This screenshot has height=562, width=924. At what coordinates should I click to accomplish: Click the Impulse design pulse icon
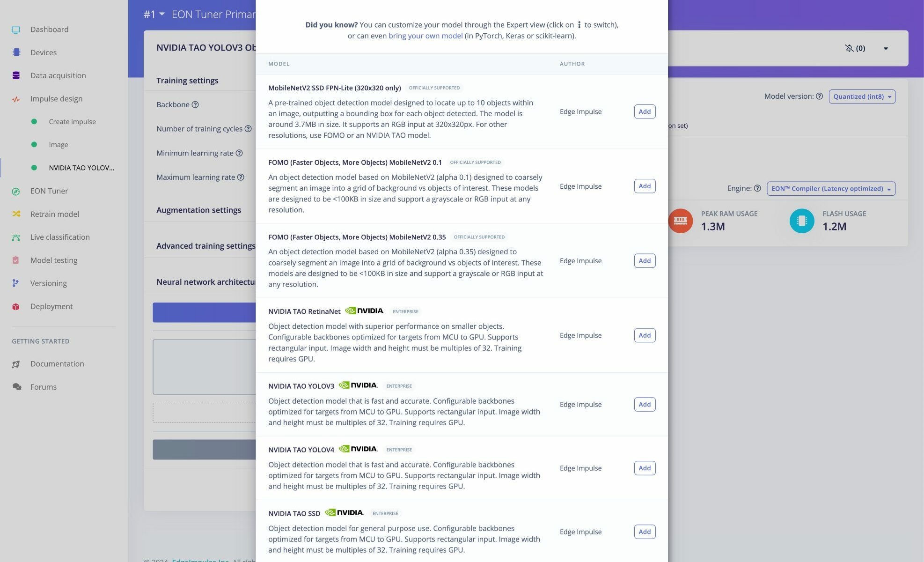[x=16, y=99]
